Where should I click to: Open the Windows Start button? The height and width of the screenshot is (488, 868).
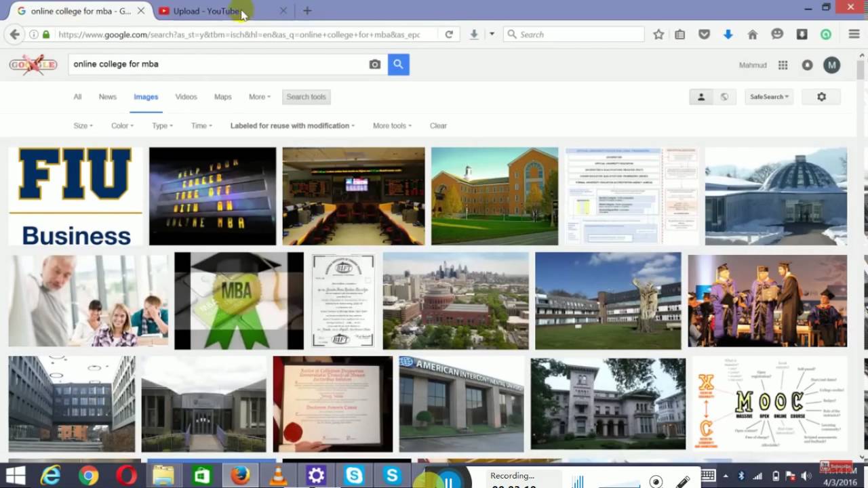(15, 476)
